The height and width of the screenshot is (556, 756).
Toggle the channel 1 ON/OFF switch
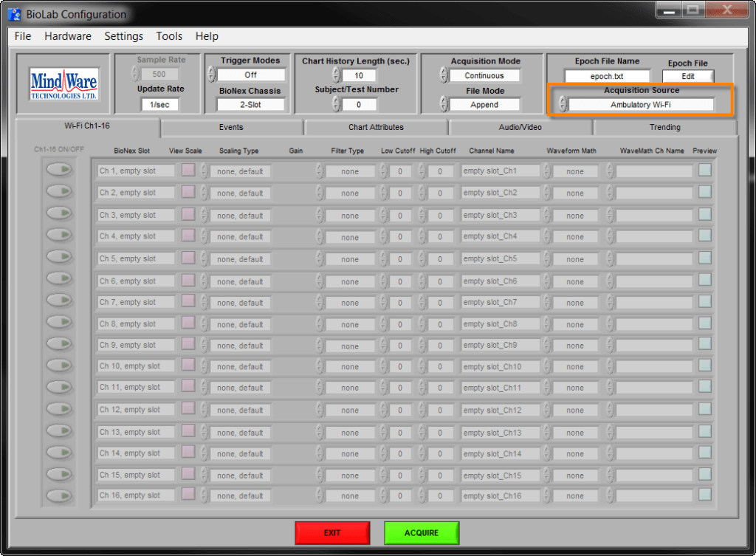[59, 169]
